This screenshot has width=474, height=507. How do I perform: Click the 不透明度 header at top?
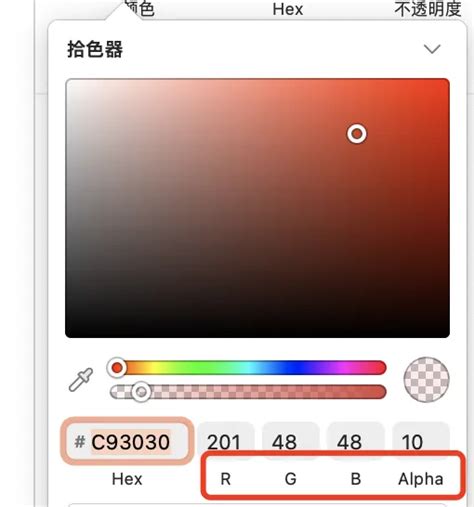(x=428, y=9)
